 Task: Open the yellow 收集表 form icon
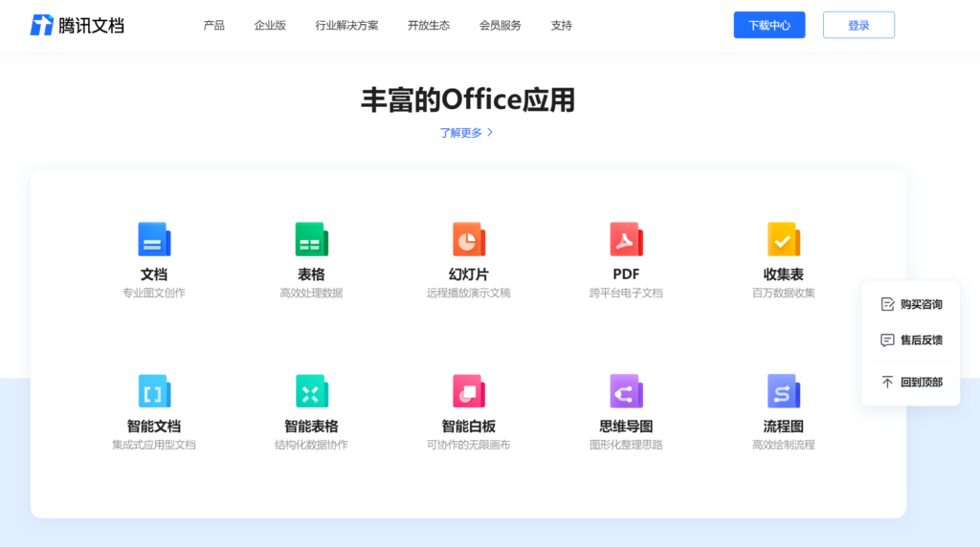tap(783, 239)
